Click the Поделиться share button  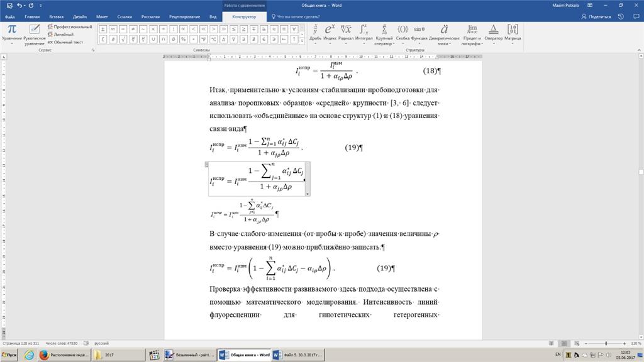[x=596, y=17]
